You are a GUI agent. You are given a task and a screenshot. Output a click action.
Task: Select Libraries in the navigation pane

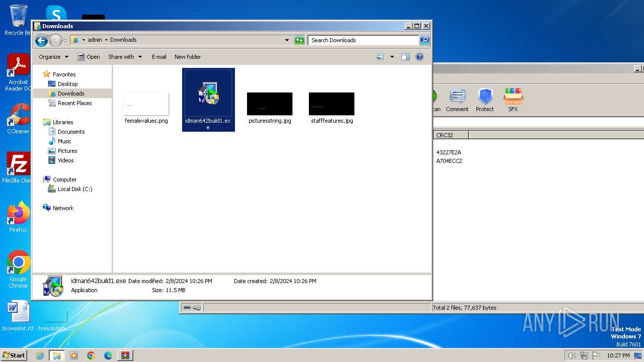(63, 122)
